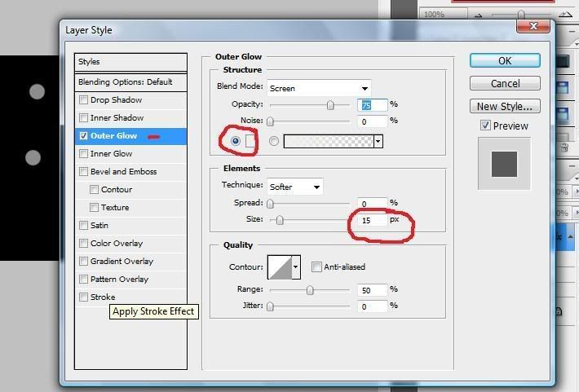Click the style preview thumbnail

click(504, 164)
